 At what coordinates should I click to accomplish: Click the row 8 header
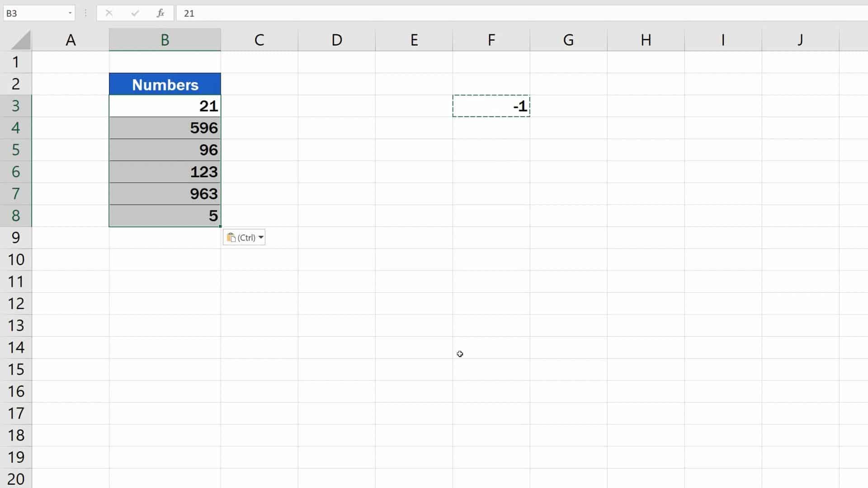[x=16, y=216]
